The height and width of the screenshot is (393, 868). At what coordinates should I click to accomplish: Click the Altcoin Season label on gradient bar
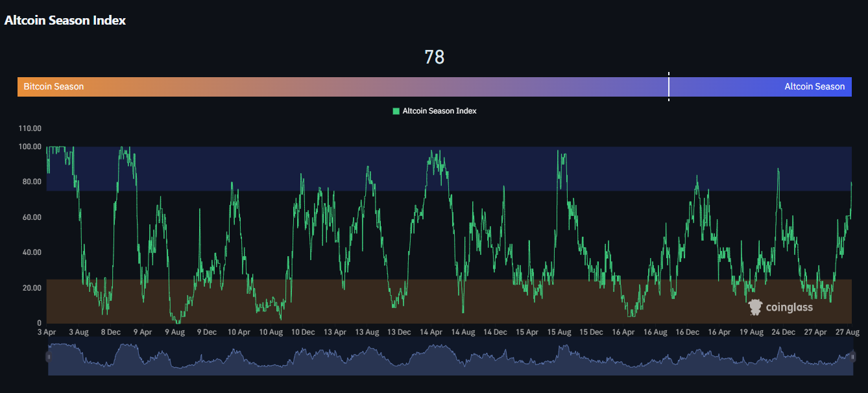[x=814, y=86]
